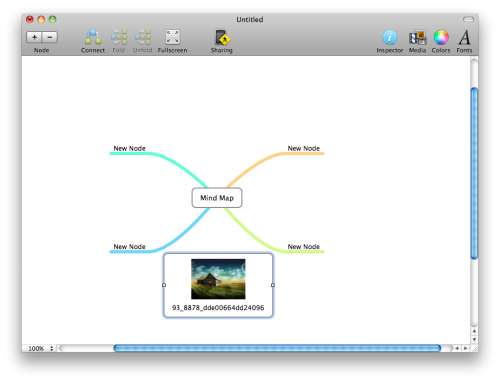Click the horizontal scrollbar right arrow
Viewport: 500px width, 382px height.
pos(466,348)
